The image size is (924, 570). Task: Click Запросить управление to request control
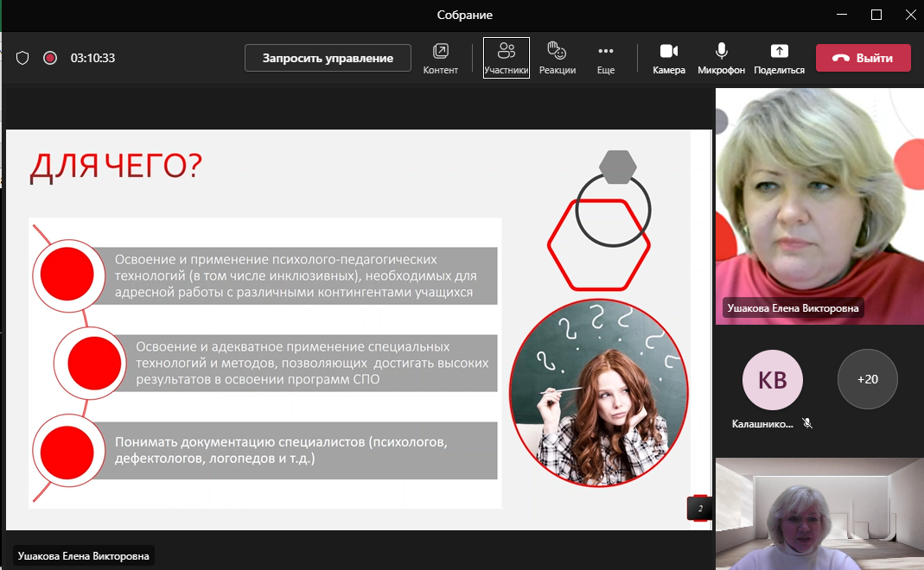click(328, 58)
